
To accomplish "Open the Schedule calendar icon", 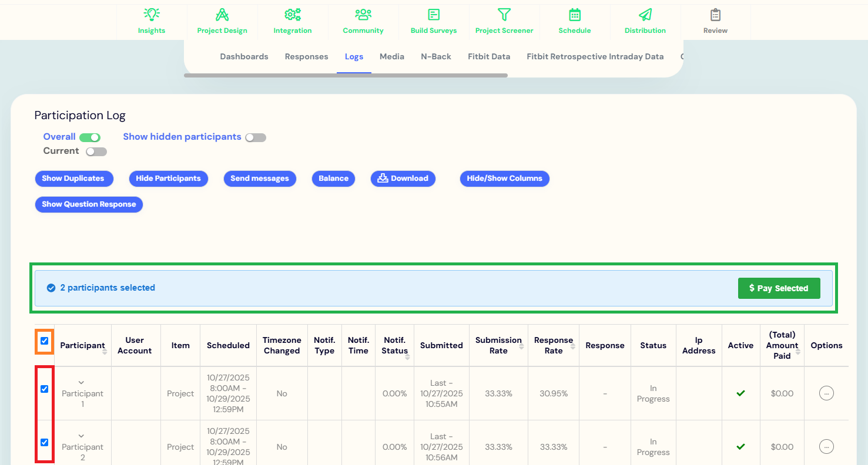I will [x=575, y=15].
